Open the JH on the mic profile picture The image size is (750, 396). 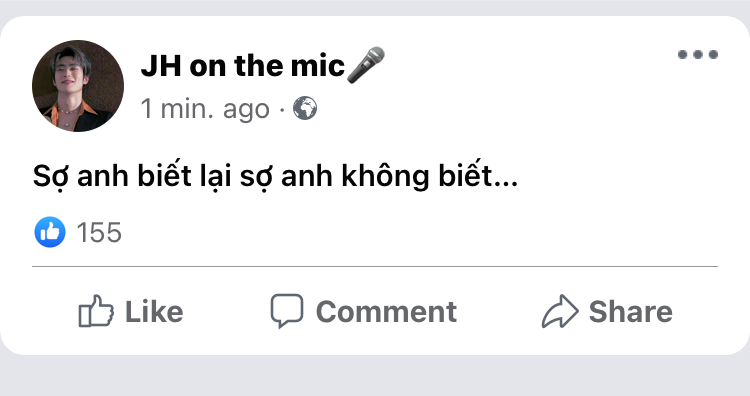pos(78,86)
